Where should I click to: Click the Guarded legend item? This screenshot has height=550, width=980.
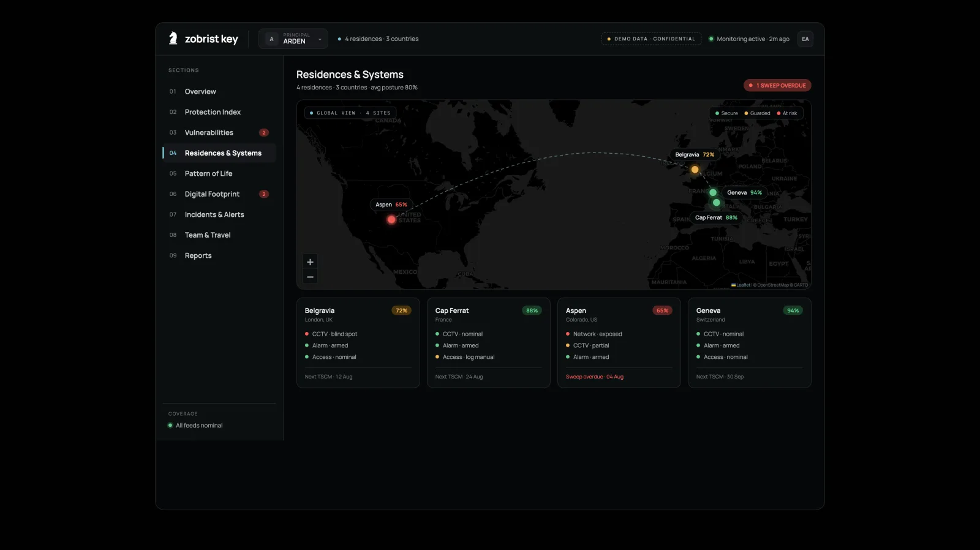pos(757,113)
